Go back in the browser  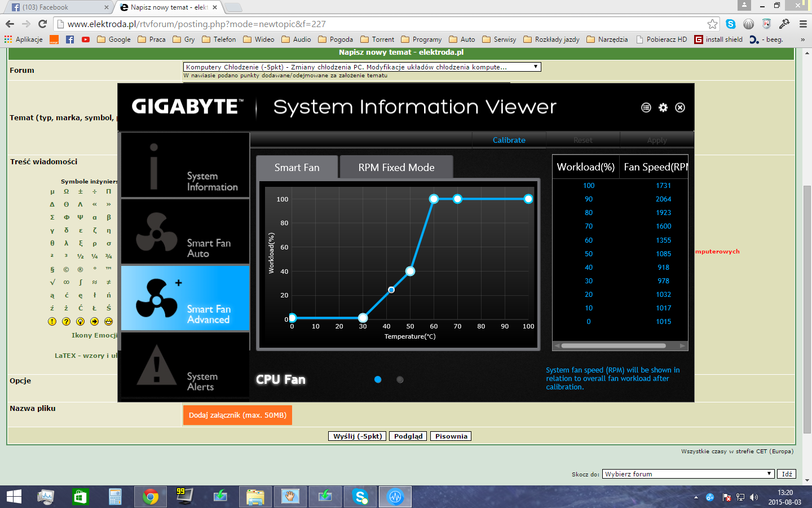10,24
